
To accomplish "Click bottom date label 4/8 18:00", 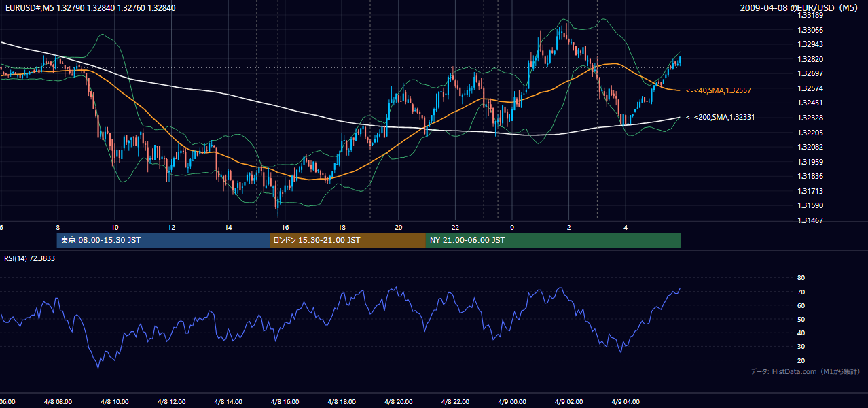I will (x=342, y=401).
